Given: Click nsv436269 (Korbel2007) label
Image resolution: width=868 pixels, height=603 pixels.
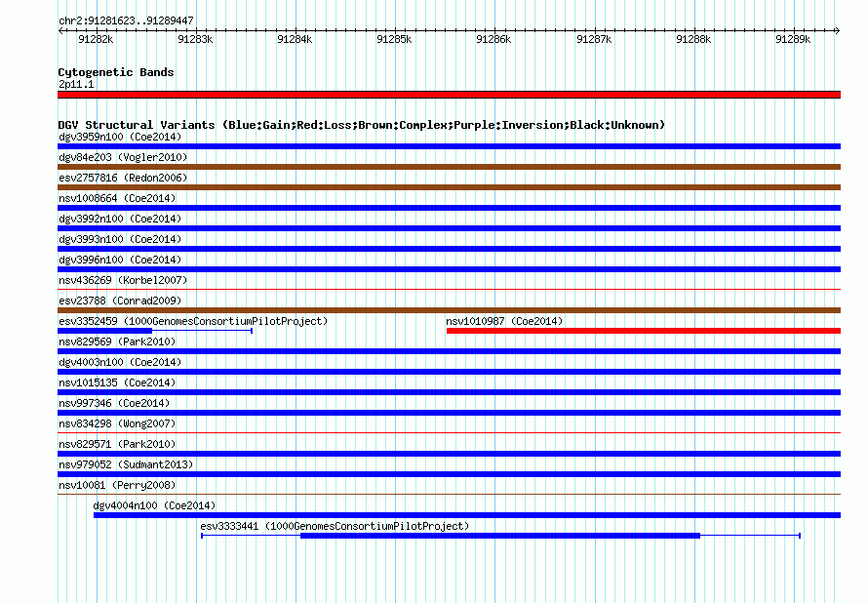Looking at the screenshot, I should (123, 280).
